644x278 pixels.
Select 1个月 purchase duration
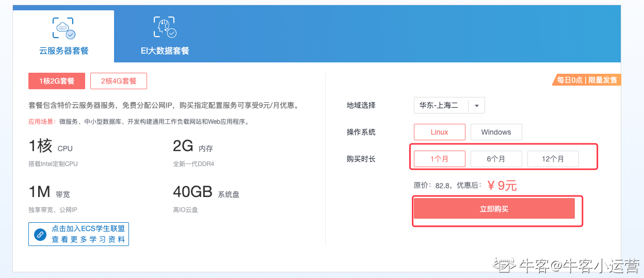point(440,159)
